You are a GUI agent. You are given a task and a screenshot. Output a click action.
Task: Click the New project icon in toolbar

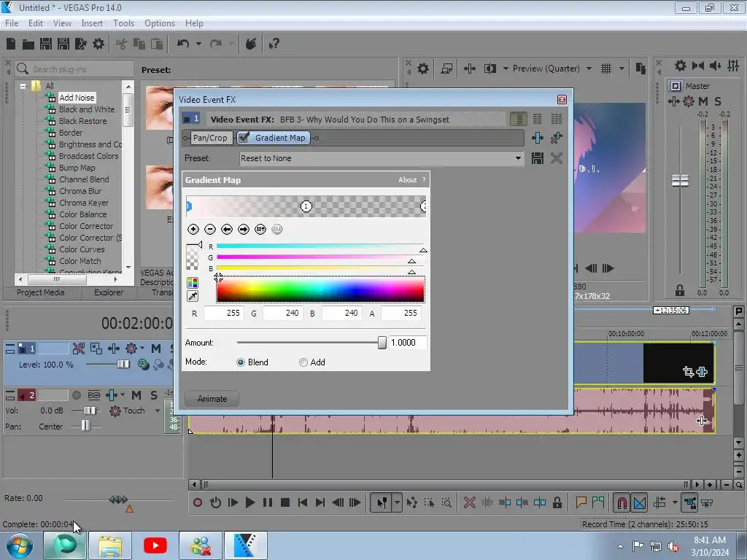11,44
